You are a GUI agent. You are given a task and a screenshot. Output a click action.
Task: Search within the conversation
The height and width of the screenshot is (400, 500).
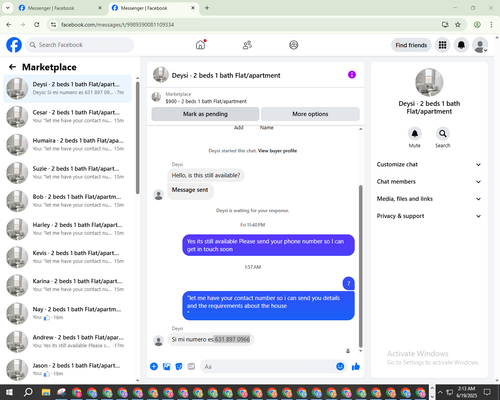[x=443, y=134]
